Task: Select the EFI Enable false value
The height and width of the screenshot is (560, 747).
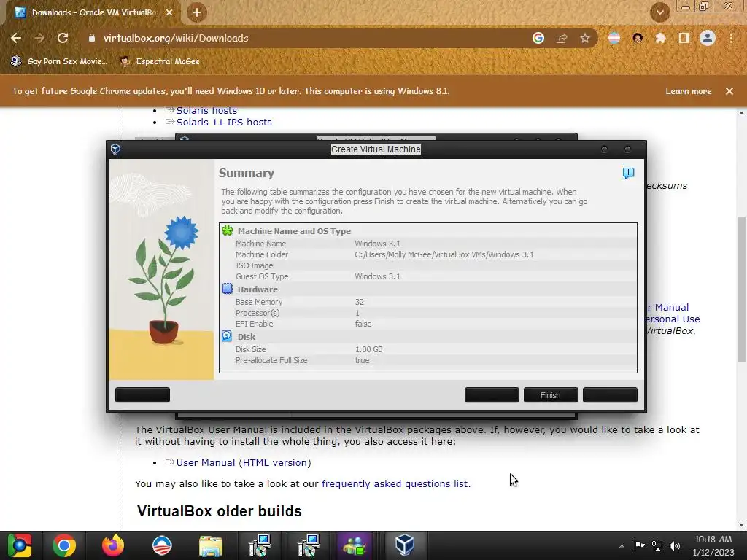Action: [x=363, y=324]
